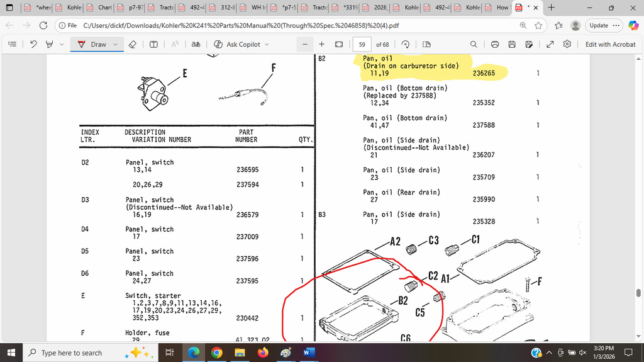
Task: Switch to the '2026_' tab
Action: pyautogui.click(x=375, y=8)
